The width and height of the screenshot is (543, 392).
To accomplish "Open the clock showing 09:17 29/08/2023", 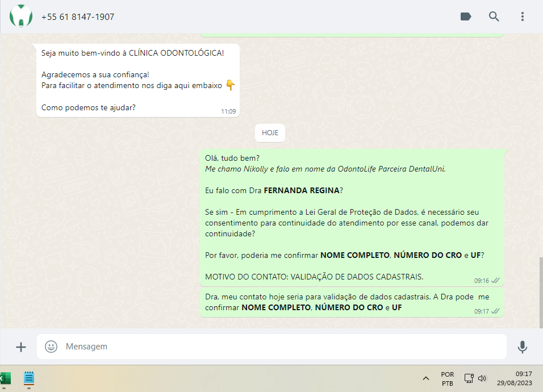I will tap(515, 378).
